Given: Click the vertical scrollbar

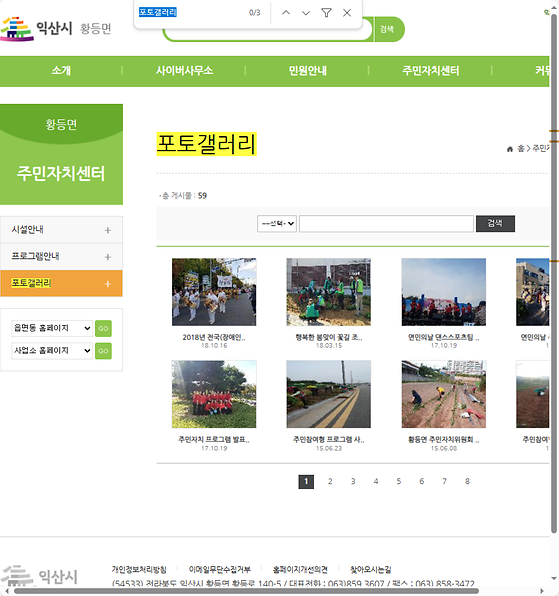Looking at the screenshot, I should pos(554,274).
